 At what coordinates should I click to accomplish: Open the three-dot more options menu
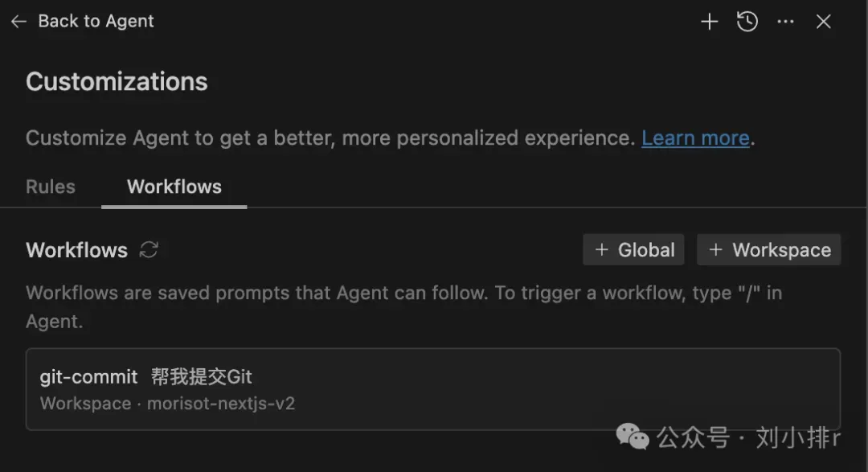785,22
